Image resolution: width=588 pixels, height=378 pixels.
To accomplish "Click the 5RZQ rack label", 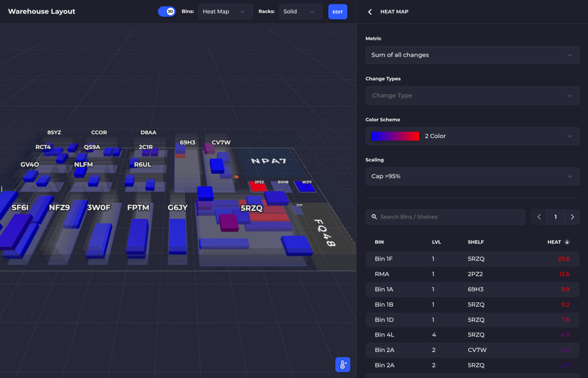I will coord(251,208).
